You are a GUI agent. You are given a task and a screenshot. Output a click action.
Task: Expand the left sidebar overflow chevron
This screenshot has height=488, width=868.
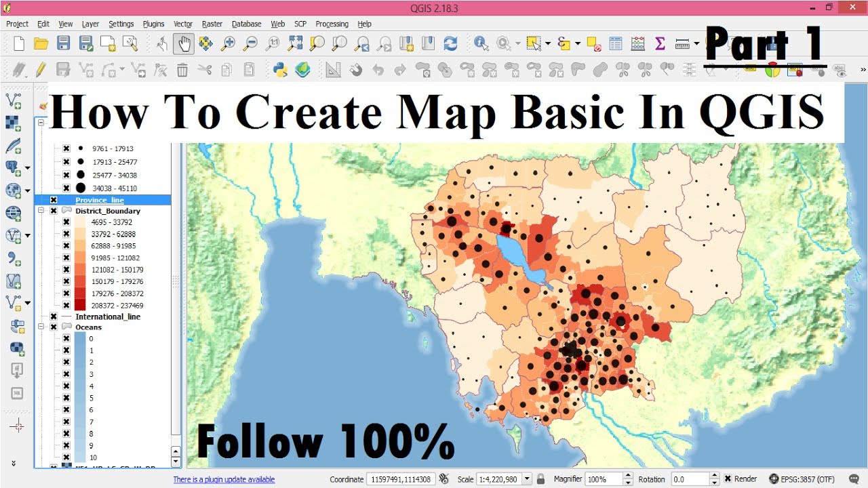pos(14,464)
